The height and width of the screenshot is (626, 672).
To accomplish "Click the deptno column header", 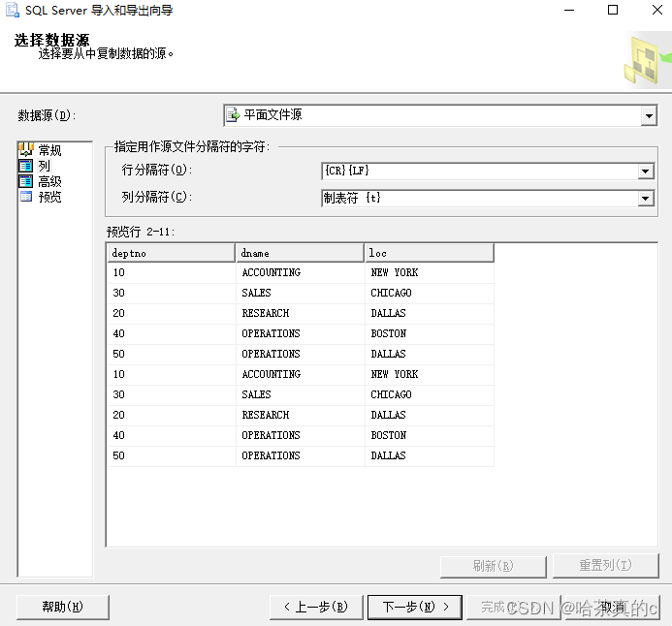I will pos(171,253).
